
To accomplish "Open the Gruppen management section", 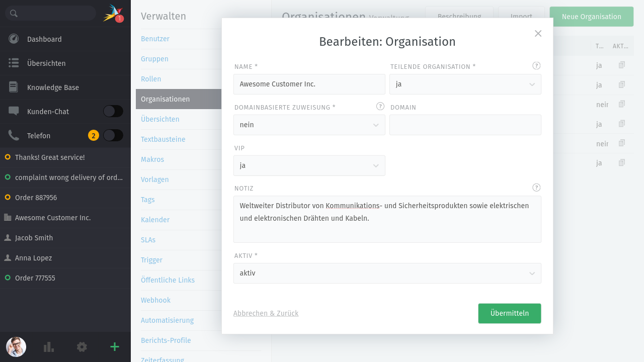I will pyautogui.click(x=154, y=59).
